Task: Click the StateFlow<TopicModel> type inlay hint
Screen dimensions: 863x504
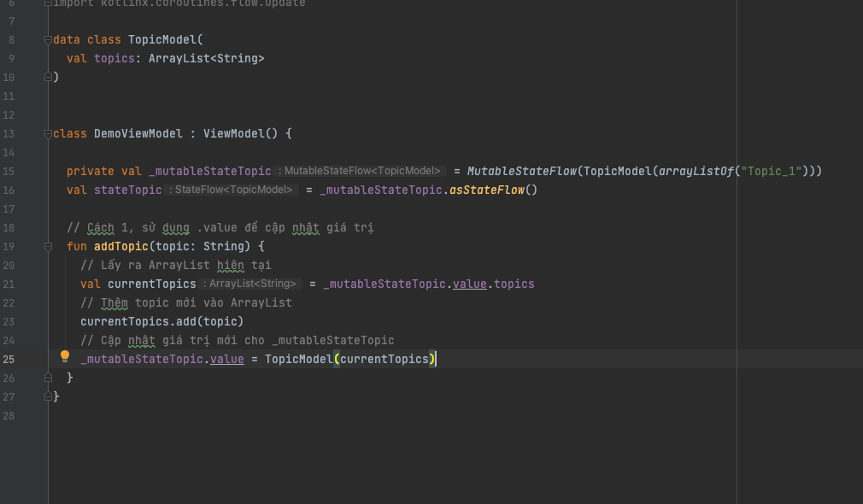Action: [231, 190]
